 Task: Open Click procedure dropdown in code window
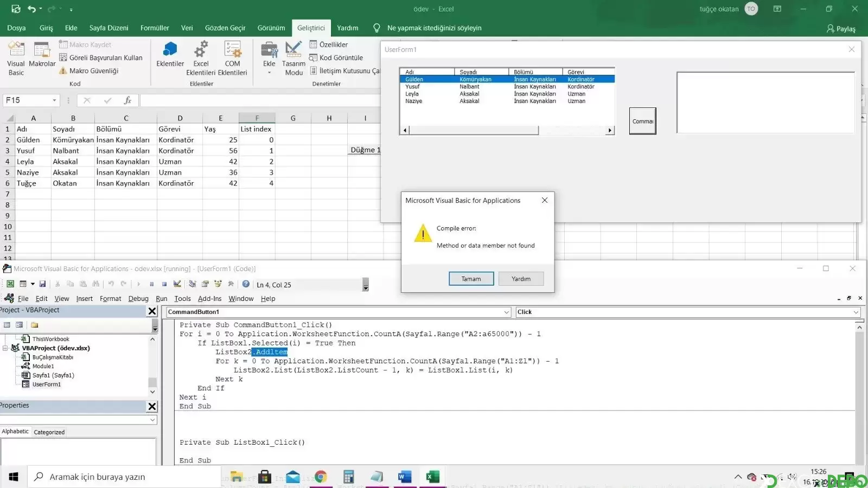point(856,312)
